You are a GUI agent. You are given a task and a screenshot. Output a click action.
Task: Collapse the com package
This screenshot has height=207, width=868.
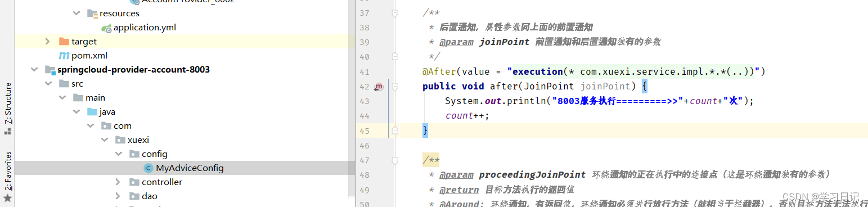click(91, 126)
